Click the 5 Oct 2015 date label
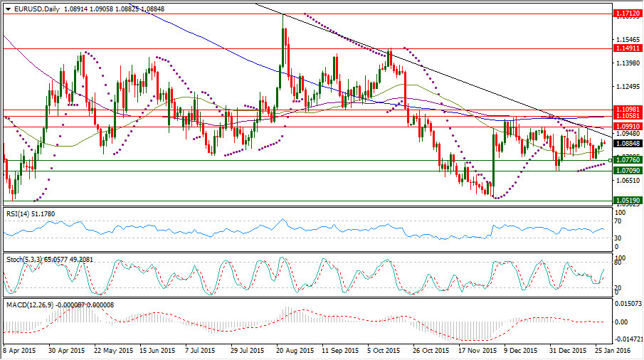This screenshot has height=360, width=644. (x=384, y=351)
